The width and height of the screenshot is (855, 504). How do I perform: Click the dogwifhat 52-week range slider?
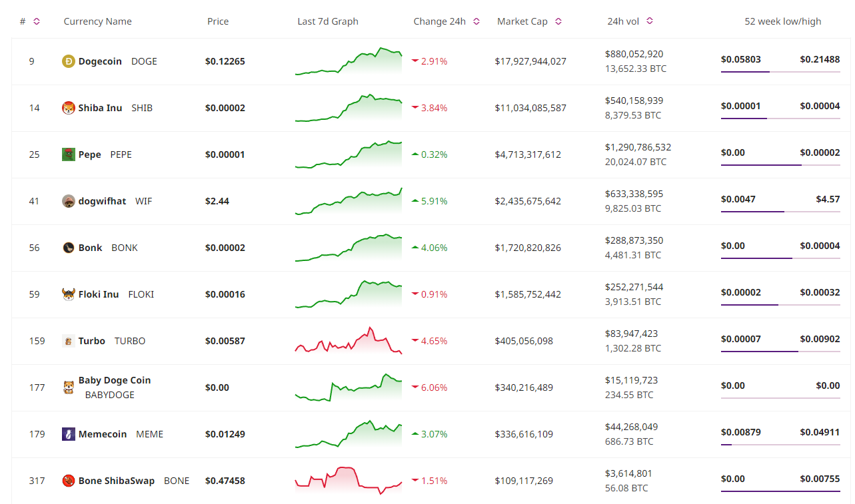(780, 210)
